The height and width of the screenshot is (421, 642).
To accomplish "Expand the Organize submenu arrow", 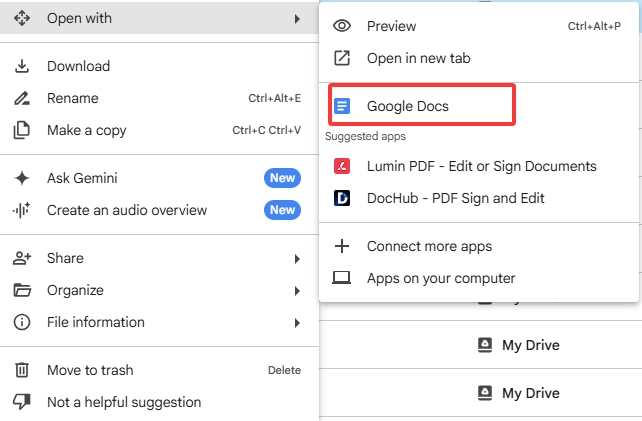I will pos(297,291).
